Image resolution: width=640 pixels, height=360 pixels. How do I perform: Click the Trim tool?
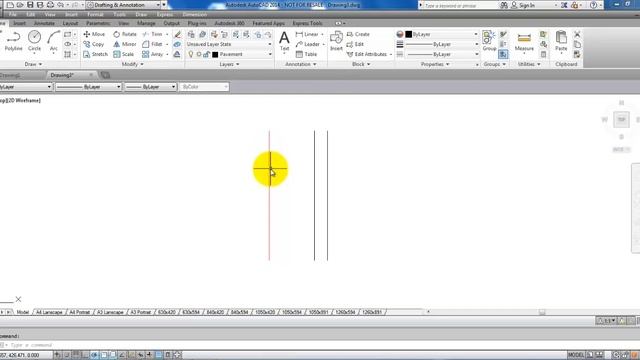pos(153,34)
